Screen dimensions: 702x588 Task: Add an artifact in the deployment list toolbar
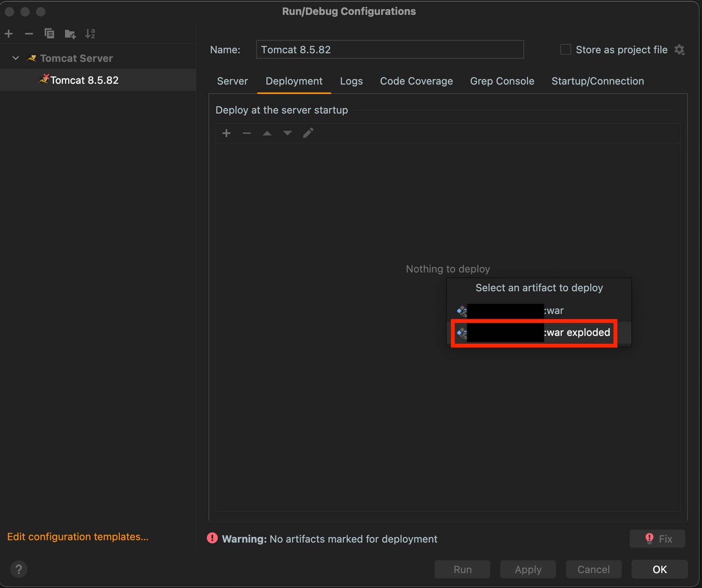coord(226,133)
